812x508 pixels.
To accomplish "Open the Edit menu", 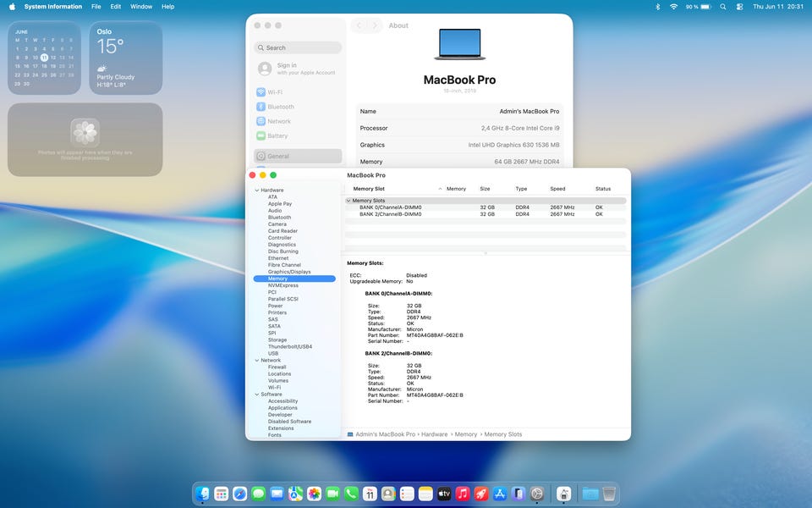I will click(116, 7).
